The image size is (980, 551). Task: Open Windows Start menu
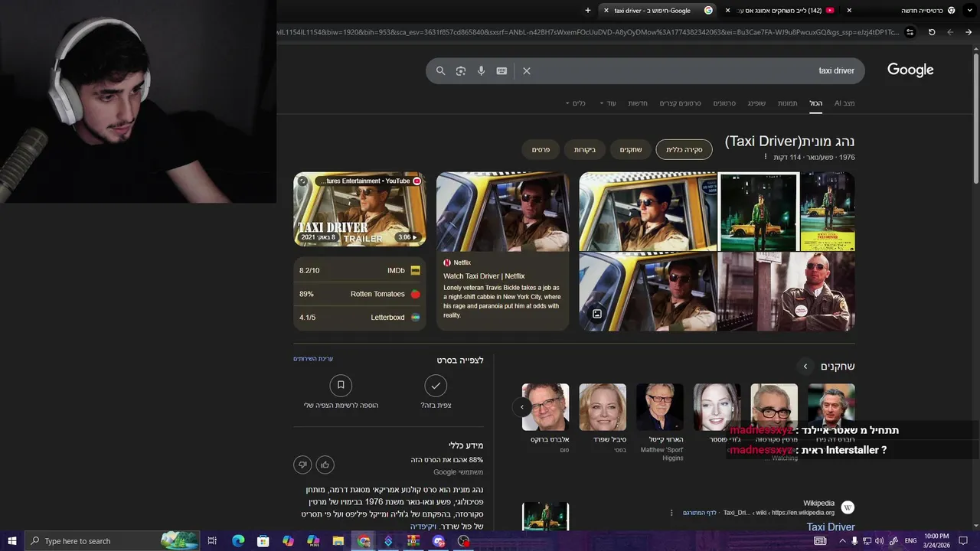pyautogui.click(x=11, y=541)
